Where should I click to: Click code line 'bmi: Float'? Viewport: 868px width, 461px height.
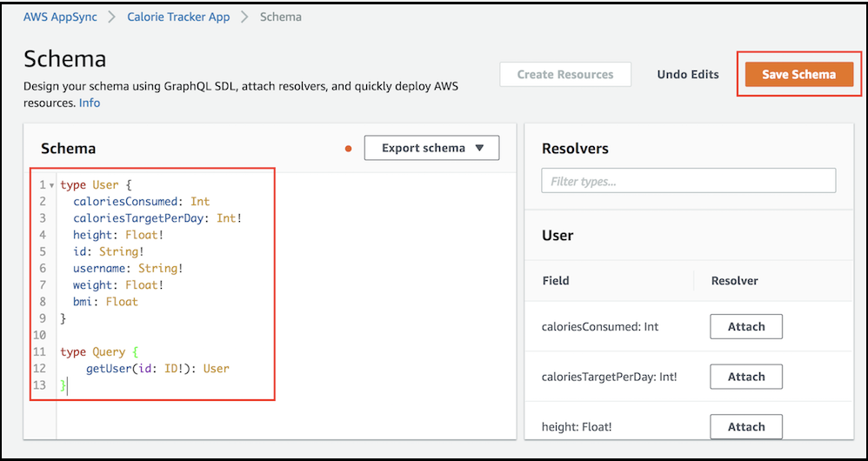106,302
